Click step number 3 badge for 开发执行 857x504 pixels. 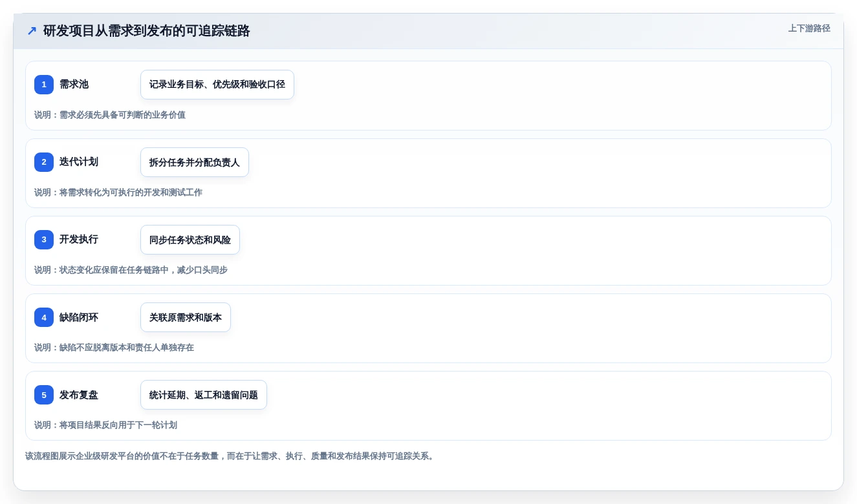point(44,240)
